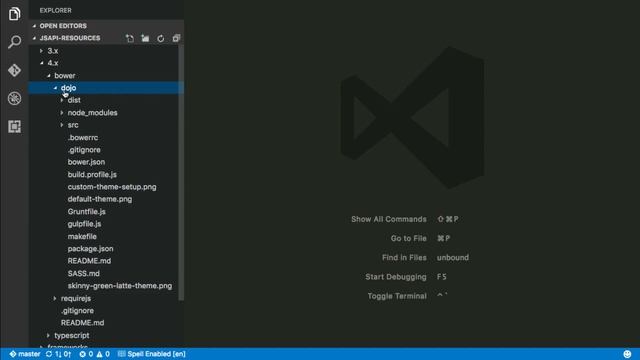Open errors and warnings status item
Image resolution: width=640 pixels, height=360 pixels.
click(x=94, y=354)
